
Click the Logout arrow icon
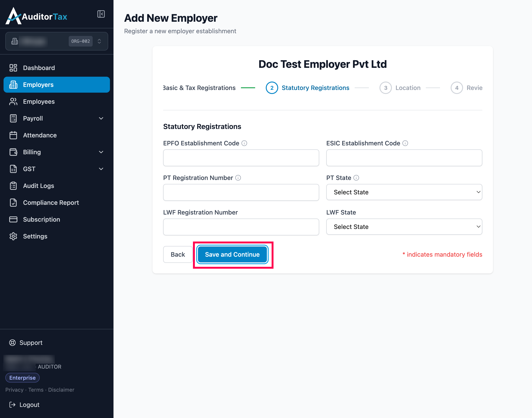click(12, 405)
